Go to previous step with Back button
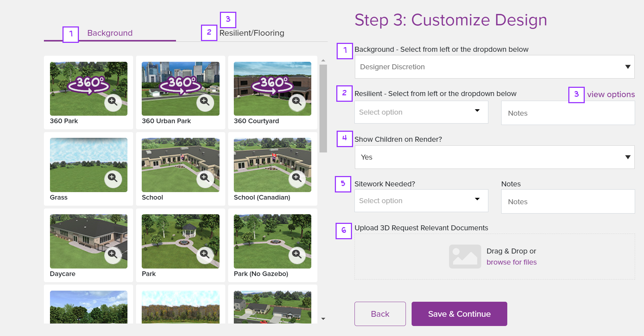 pyautogui.click(x=380, y=314)
